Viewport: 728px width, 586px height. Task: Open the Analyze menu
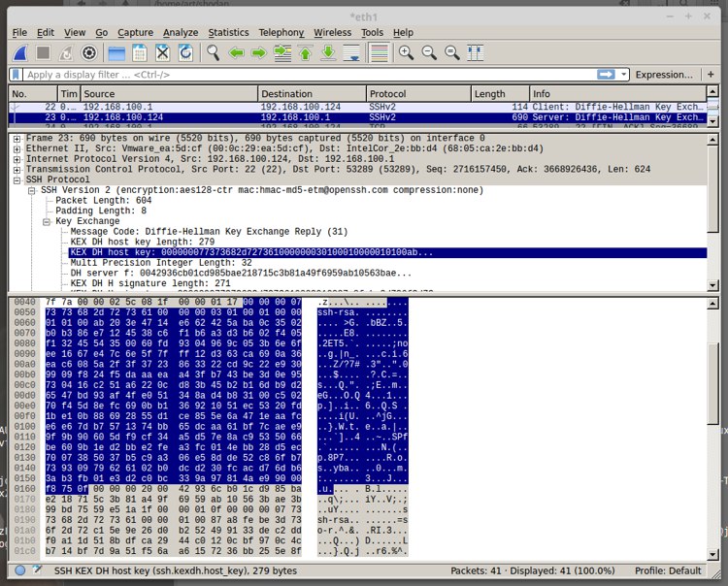point(181,32)
